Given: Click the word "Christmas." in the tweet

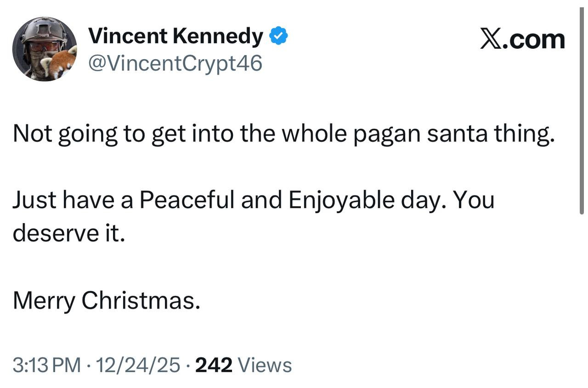Looking at the screenshot, I should (x=141, y=301).
